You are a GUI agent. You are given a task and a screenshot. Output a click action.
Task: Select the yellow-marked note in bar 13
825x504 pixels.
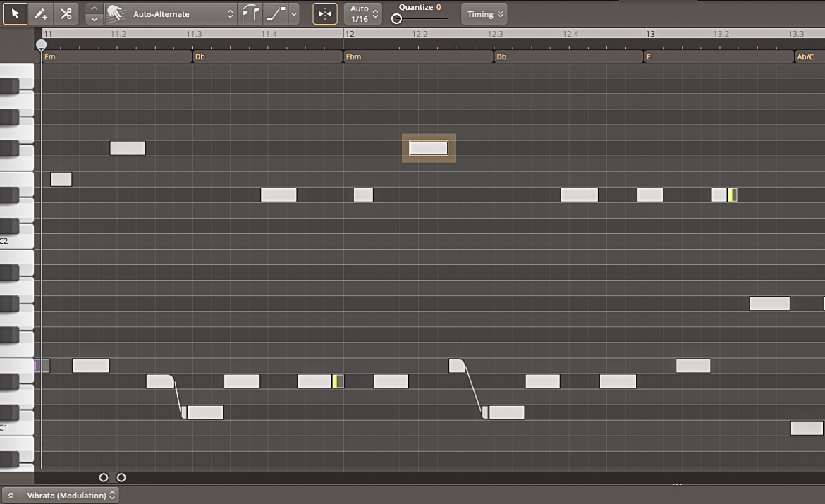pyautogui.click(x=724, y=195)
